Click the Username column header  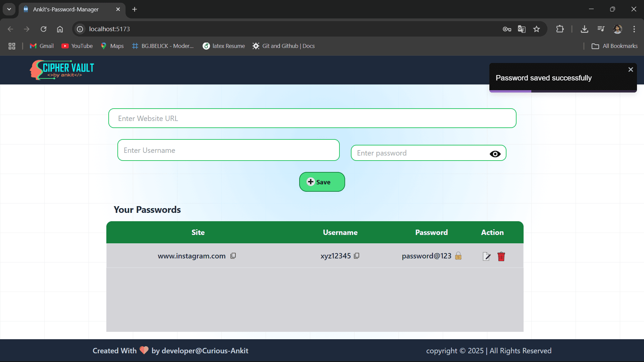(x=340, y=232)
